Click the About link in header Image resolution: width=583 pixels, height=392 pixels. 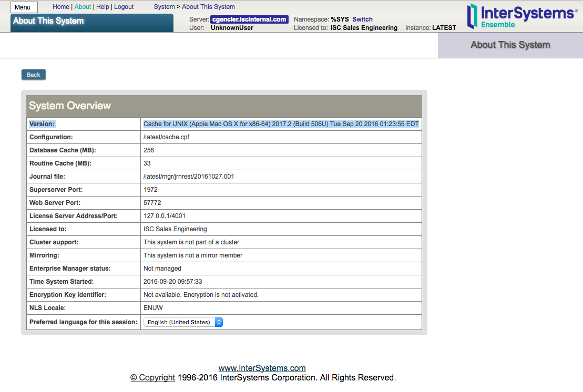click(83, 7)
